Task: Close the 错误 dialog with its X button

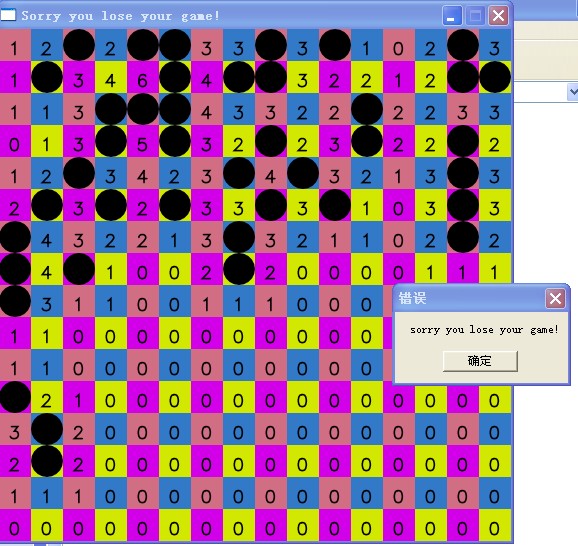Action: click(x=556, y=298)
